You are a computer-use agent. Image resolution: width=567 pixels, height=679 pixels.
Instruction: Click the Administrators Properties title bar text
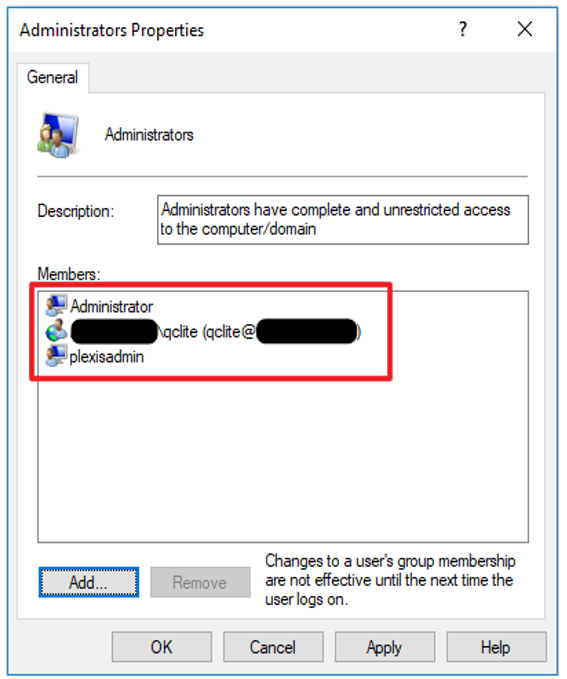112,30
